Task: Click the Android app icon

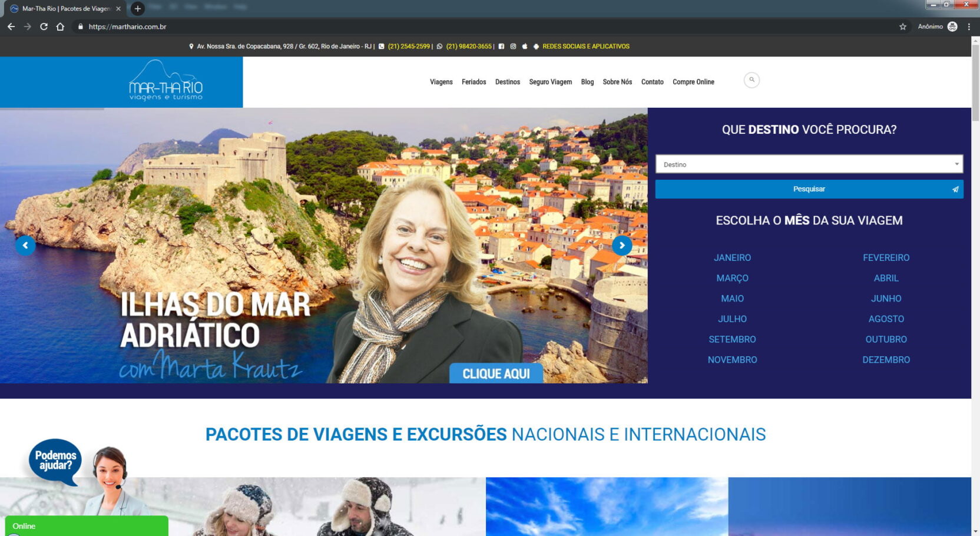Action: click(x=536, y=47)
